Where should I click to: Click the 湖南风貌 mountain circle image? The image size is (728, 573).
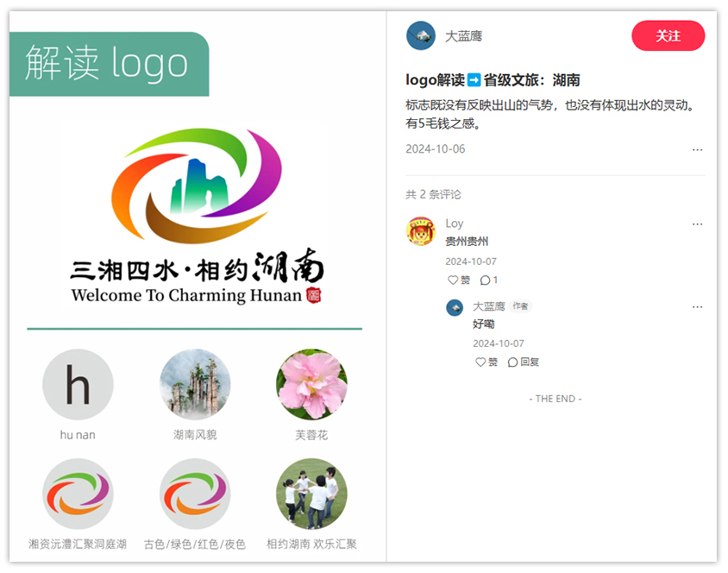pos(195,385)
